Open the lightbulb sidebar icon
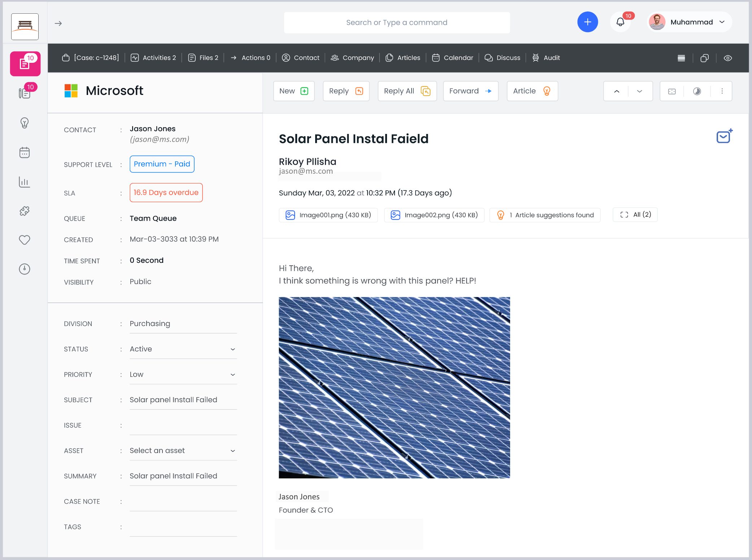The width and height of the screenshot is (752, 560). pyautogui.click(x=25, y=123)
